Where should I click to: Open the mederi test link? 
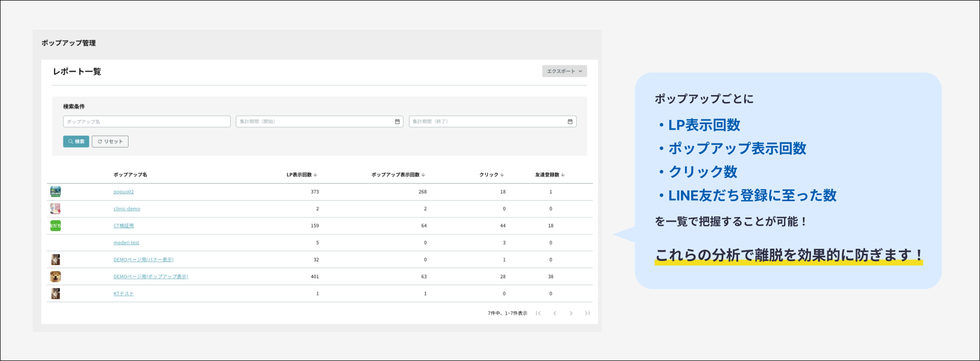pos(126,243)
